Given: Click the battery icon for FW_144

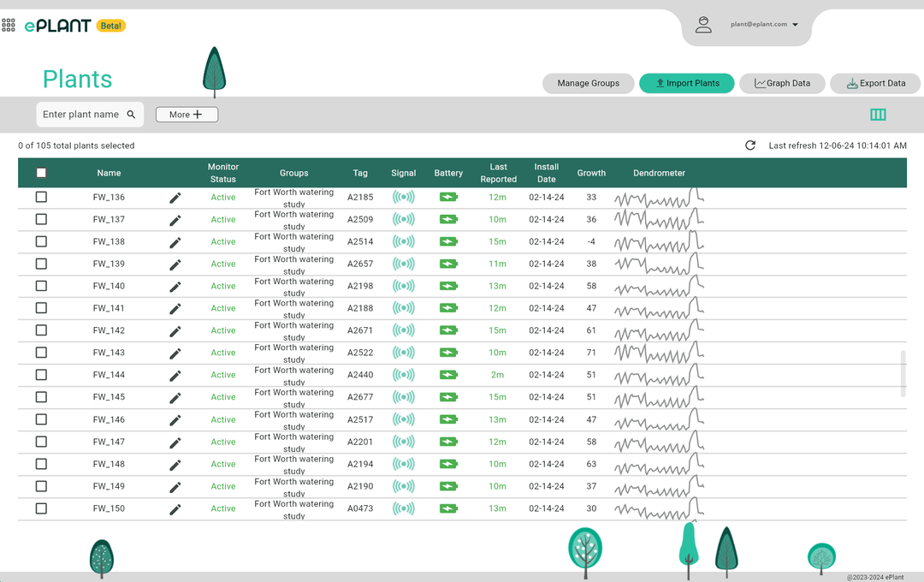Looking at the screenshot, I should coord(447,375).
